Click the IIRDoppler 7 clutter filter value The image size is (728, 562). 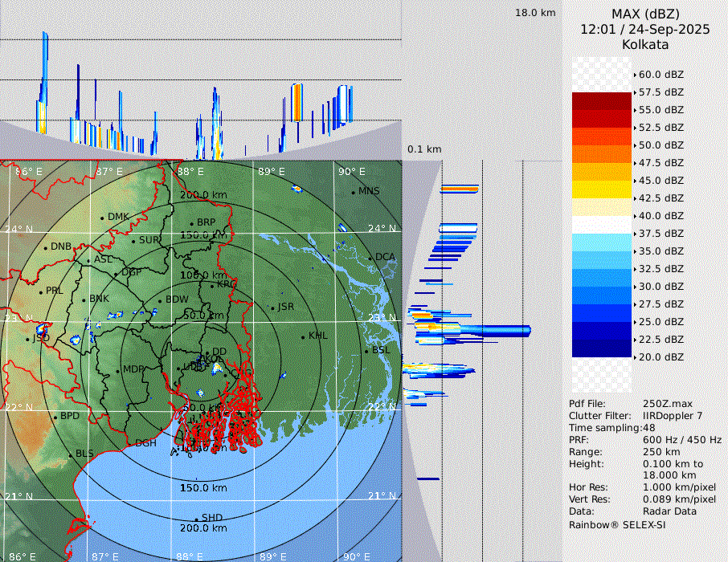click(673, 416)
